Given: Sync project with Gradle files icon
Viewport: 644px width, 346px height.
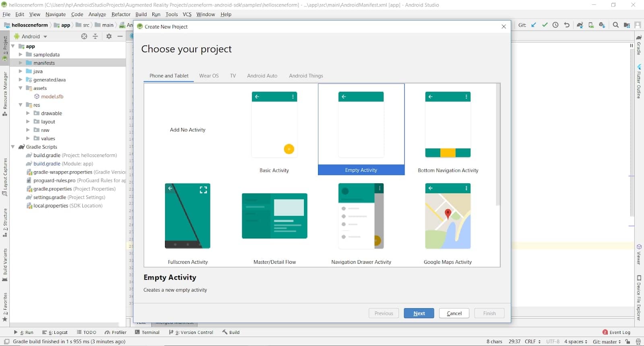Looking at the screenshot, I should 580,25.
